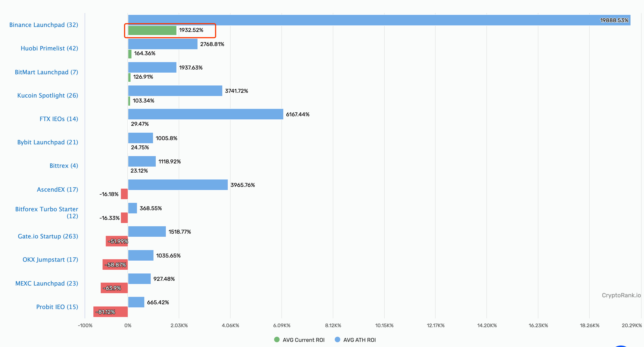The width and height of the screenshot is (644, 347).
Task: Click Probit IEO's red current ROI bar
Action: point(110,312)
